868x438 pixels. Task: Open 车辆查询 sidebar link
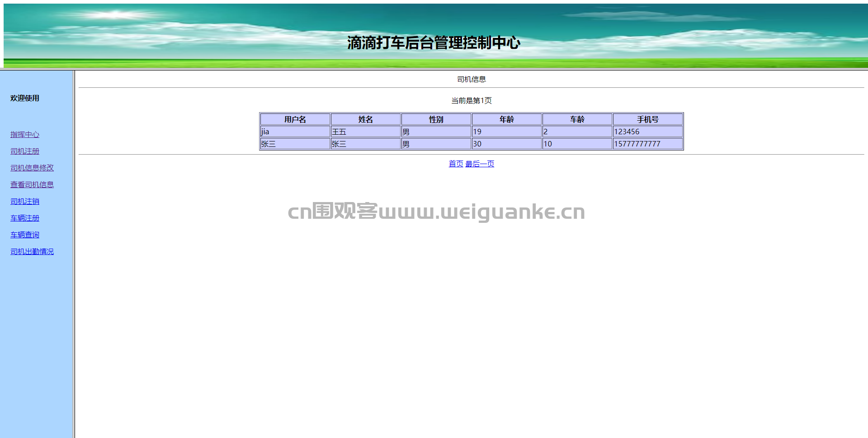tap(25, 235)
